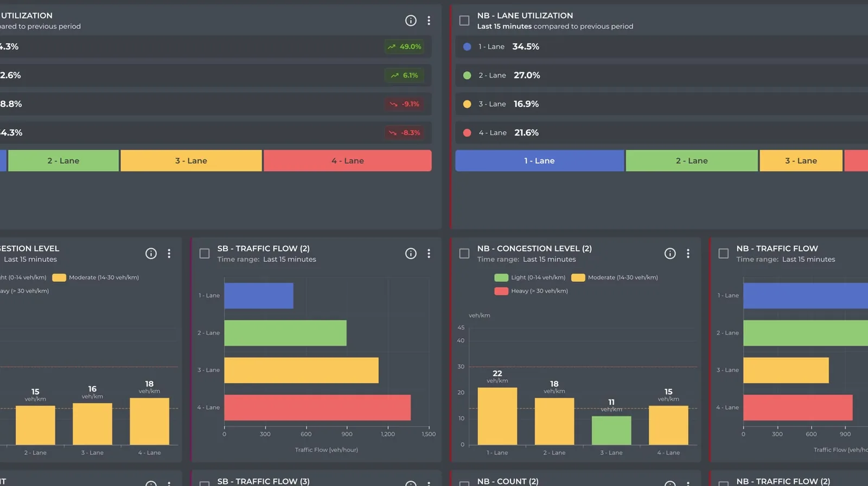Click NB green 2 - Lane utilization segment
The image size is (868, 486).
(x=692, y=161)
